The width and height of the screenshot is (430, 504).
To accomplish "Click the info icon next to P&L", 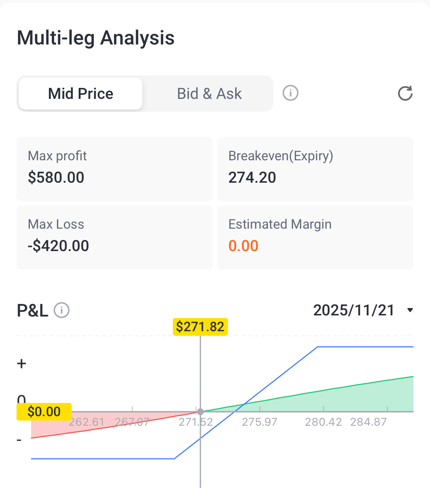I will click(61, 311).
